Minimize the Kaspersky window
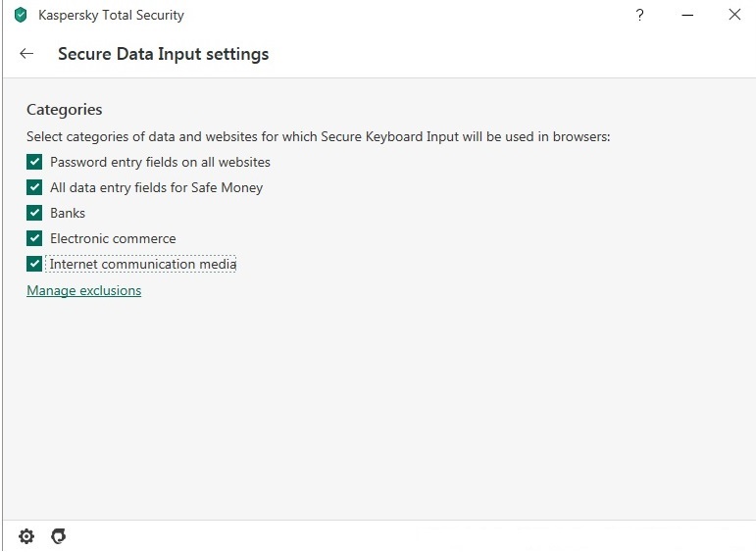The height and width of the screenshot is (552, 756). pyautogui.click(x=687, y=16)
